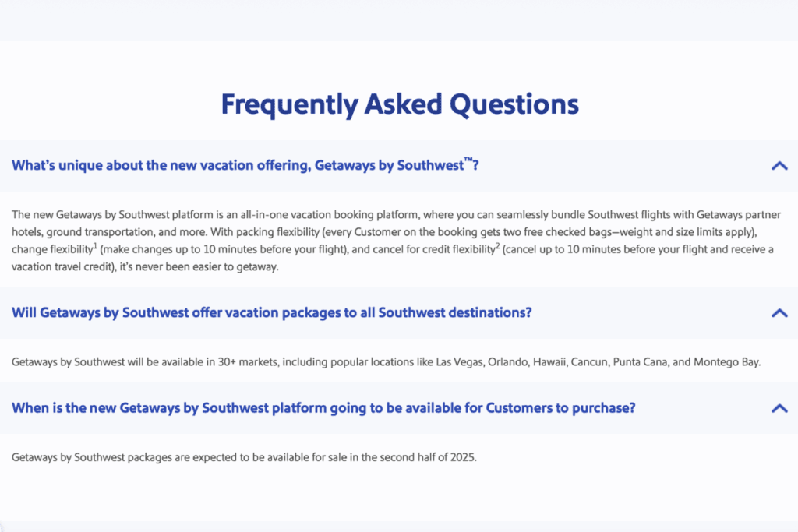
Task: Click the upward chevron icon beside the first question
Action: (779, 165)
